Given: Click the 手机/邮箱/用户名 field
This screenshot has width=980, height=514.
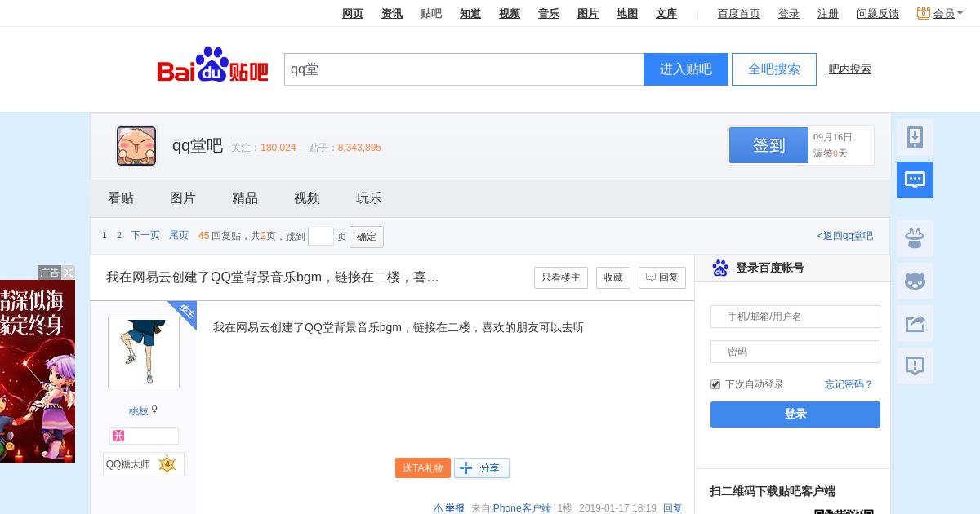Looking at the screenshot, I should click(x=795, y=317).
